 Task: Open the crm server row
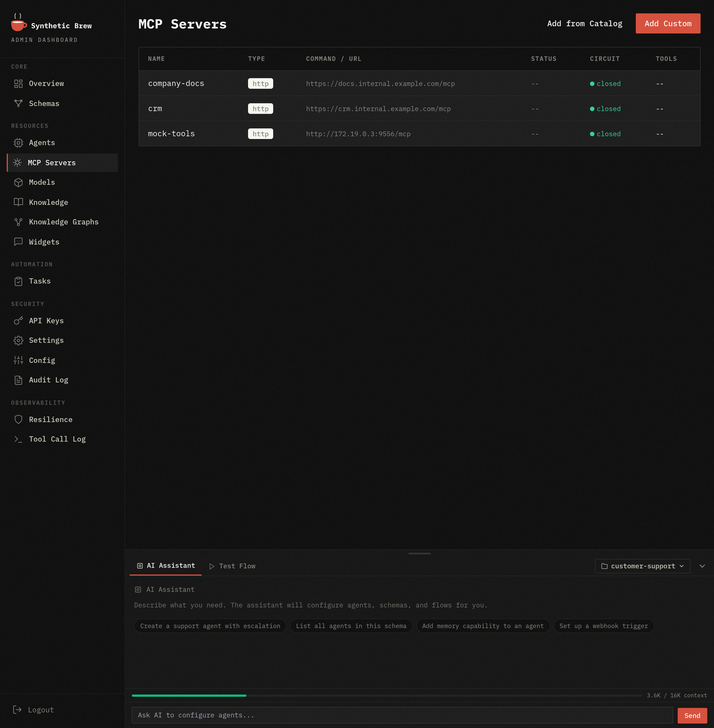[419, 108]
